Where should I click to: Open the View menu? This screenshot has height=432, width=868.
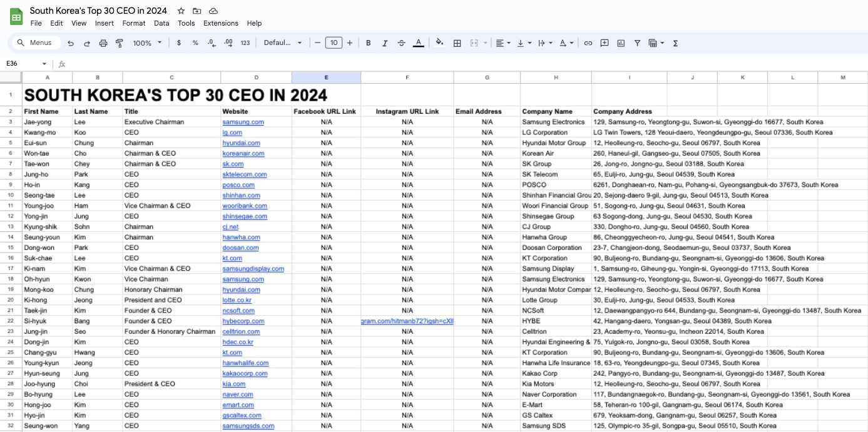tap(79, 23)
